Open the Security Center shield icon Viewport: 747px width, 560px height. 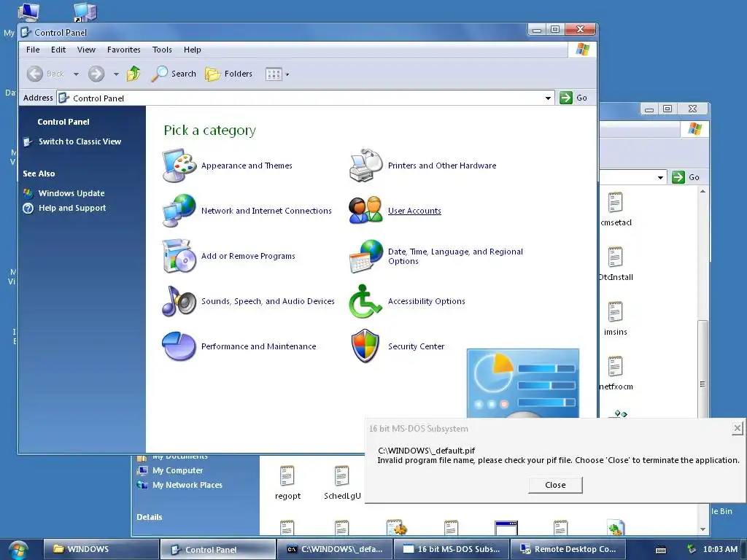coord(366,346)
